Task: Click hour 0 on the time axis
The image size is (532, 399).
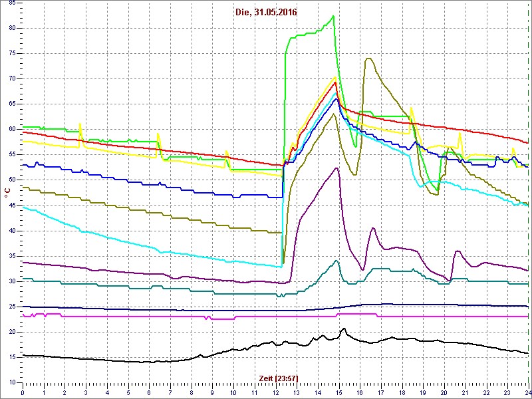Action: 23,393
